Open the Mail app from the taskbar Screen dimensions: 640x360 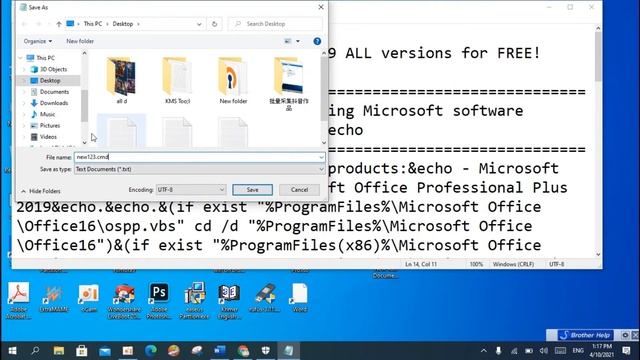[x=105, y=351]
